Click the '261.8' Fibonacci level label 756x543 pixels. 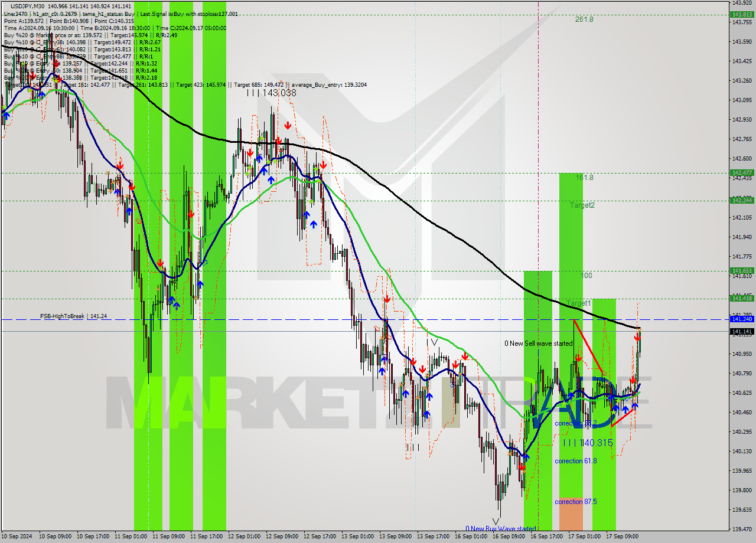coord(584,19)
